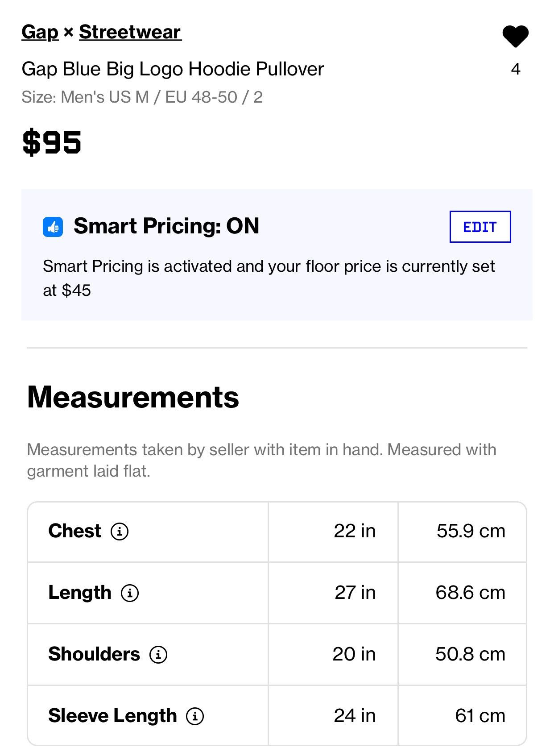The width and height of the screenshot is (554, 756).
Task: Select the 20 in shoulders value
Action: tap(354, 654)
